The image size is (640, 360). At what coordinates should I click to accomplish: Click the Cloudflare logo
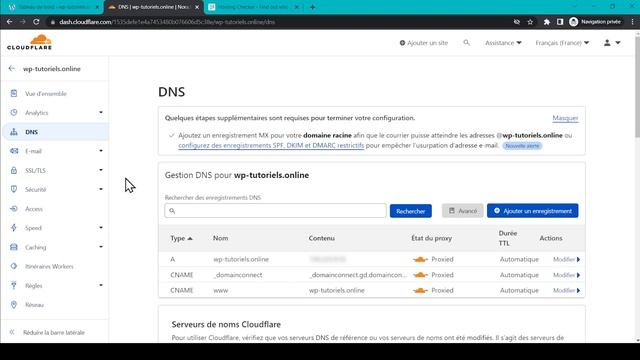point(29,42)
